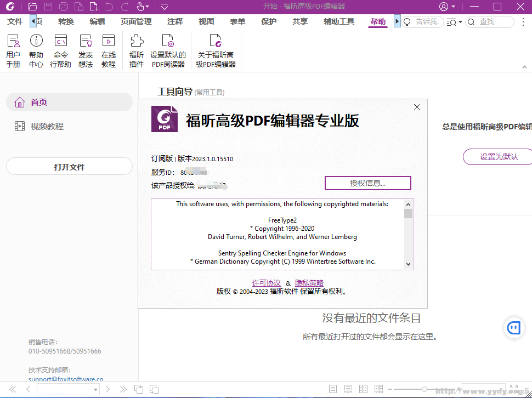Viewport: 532px width, 398px height.
Task: Click 关于福昕高级PDF编辑器 ribbon button
Action: [216, 51]
